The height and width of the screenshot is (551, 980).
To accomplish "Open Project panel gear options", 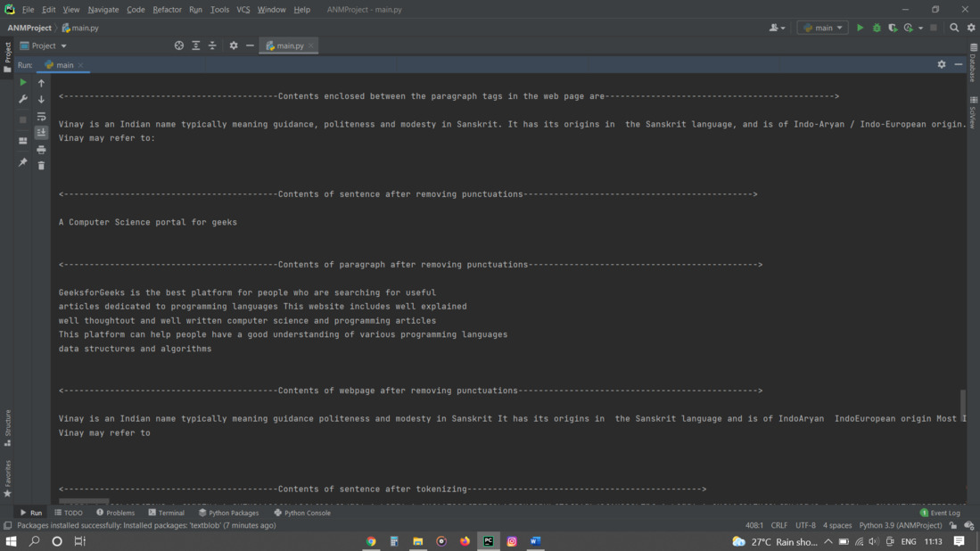I will (234, 45).
